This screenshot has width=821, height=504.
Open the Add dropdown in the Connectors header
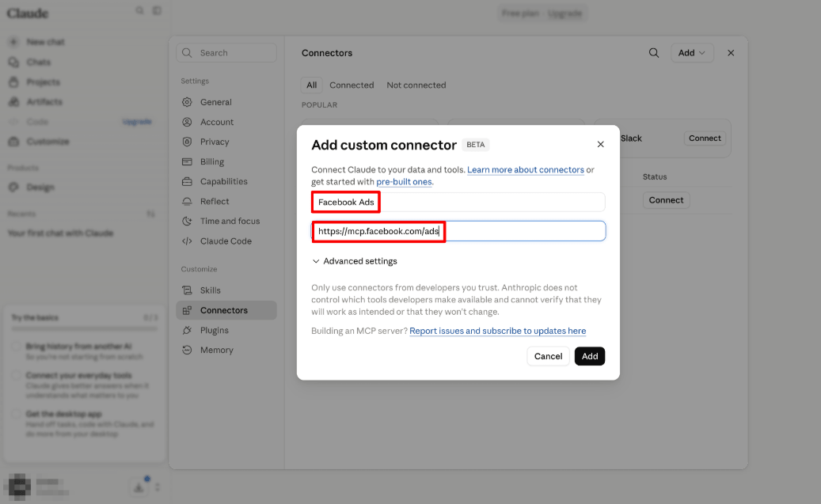pos(692,53)
